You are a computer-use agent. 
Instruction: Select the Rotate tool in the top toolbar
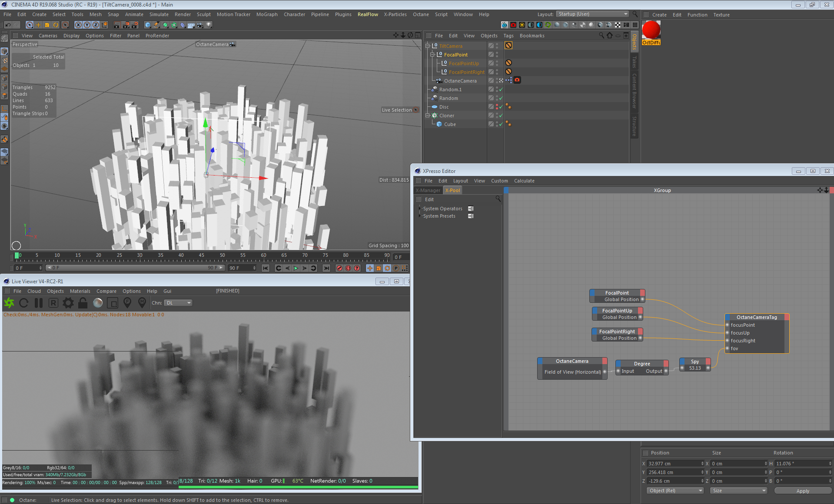point(56,25)
